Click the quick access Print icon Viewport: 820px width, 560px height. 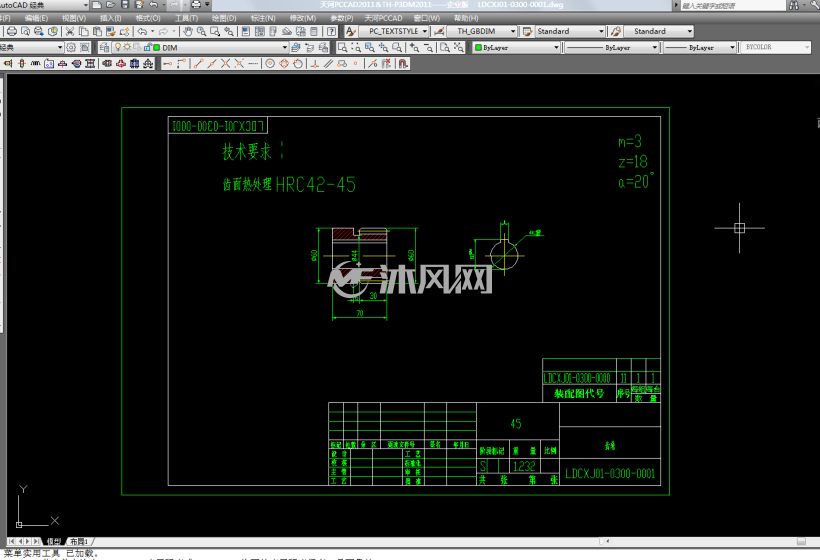click(196, 5)
